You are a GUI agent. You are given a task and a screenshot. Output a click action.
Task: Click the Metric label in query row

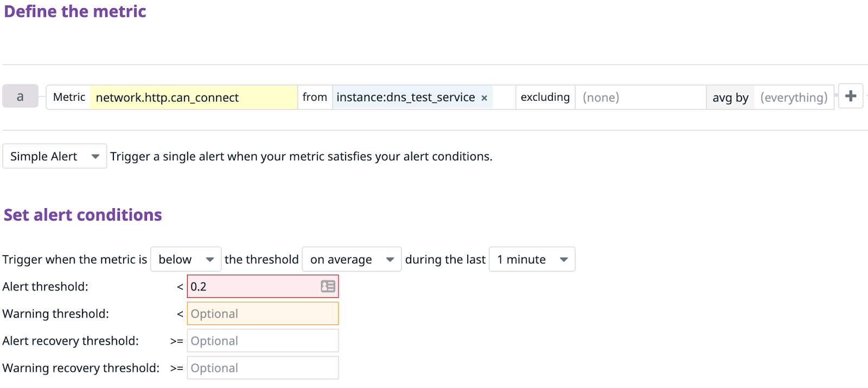click(69, 98)
